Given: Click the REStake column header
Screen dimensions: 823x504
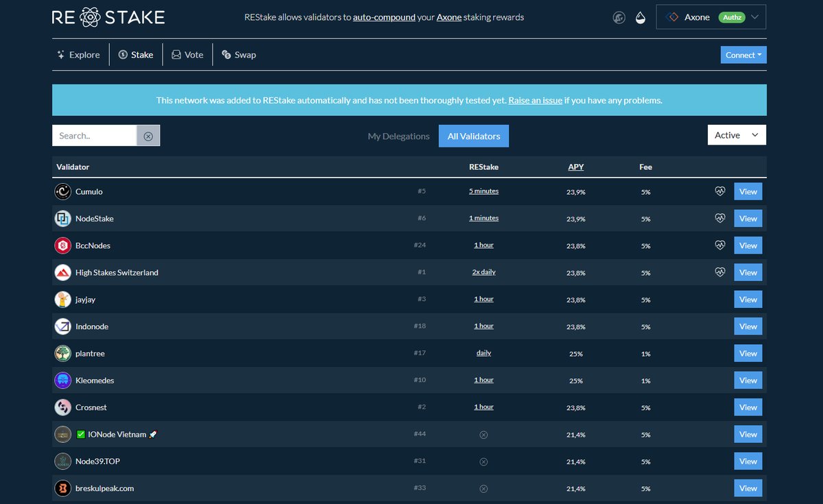Looking at the screenshot, I should (x=484, y=167).
